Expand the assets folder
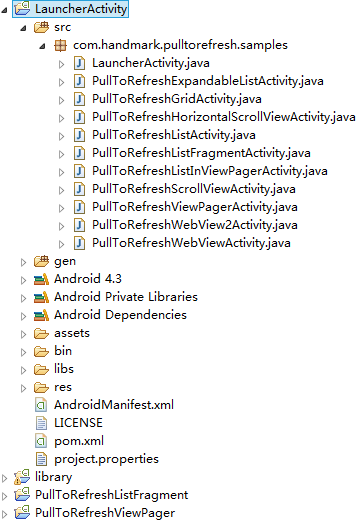 click(23, 334)
